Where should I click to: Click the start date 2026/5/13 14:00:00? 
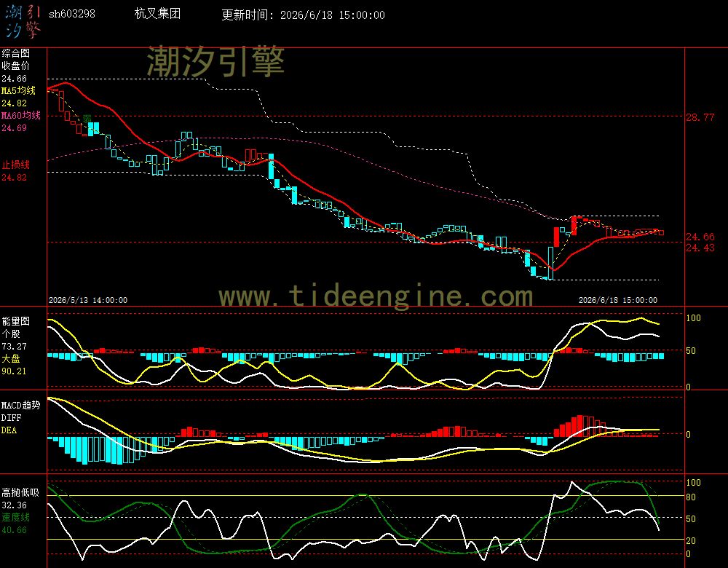(88, 300)
